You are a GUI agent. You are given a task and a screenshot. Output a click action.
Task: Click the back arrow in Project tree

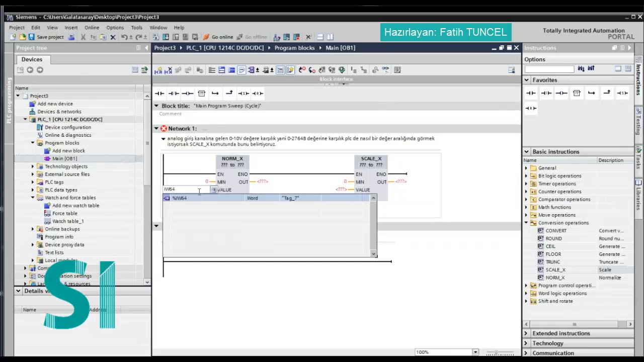(30, 70)
